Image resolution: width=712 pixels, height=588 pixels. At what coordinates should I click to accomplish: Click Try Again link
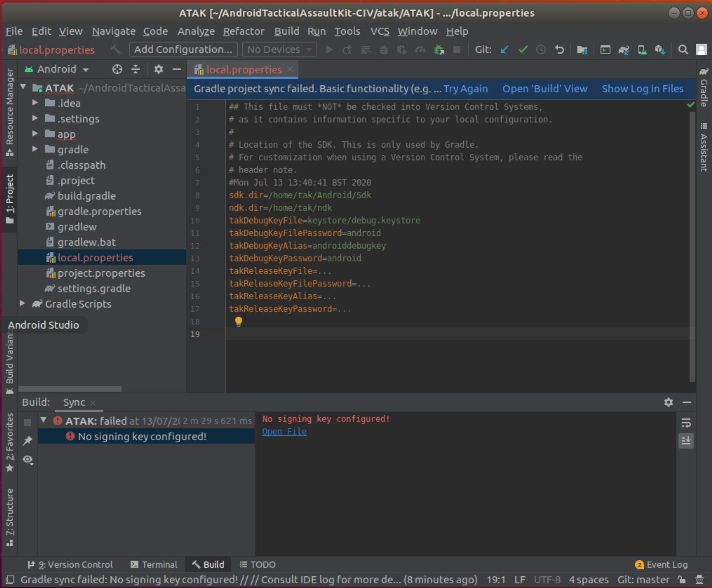[465, 89]
